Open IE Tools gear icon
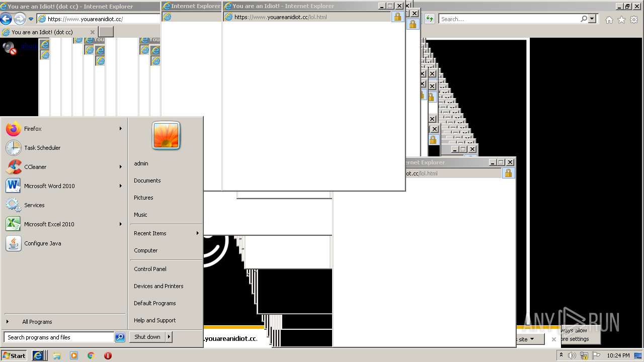The height and width of the screenshot is (362, 644). [x=633, y=20]
